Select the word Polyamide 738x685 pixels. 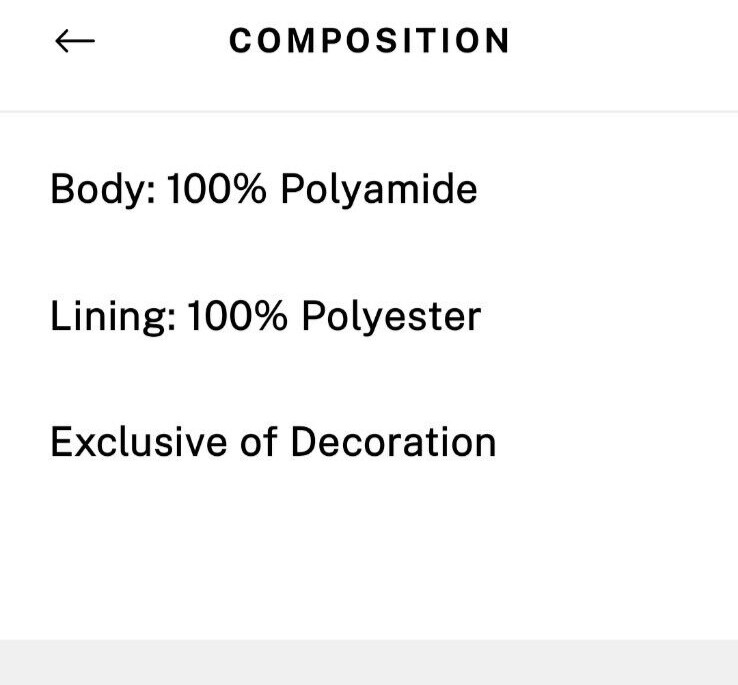[x=378, y=189]
